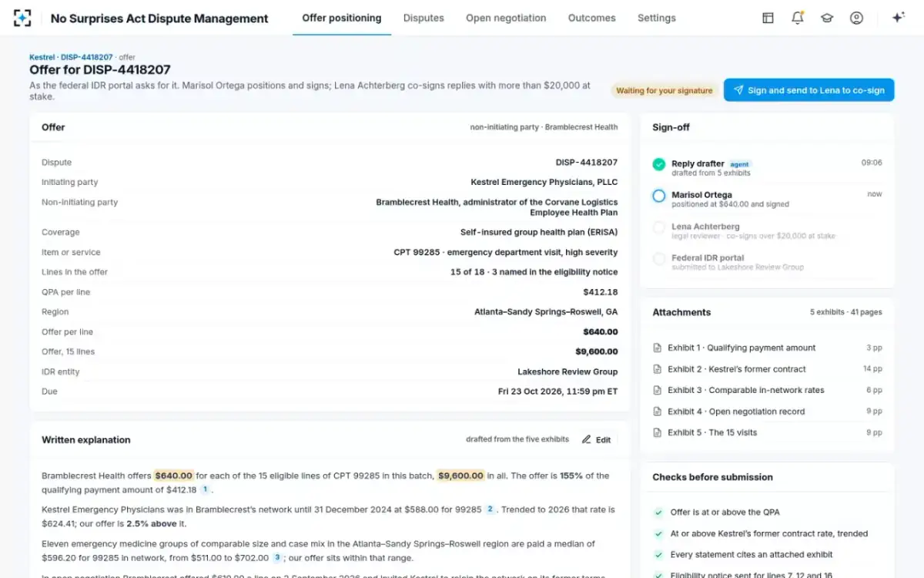Click the '5 exhibits · 41 pages' summary
The image size is (924, 578).
tap(846, 312)
